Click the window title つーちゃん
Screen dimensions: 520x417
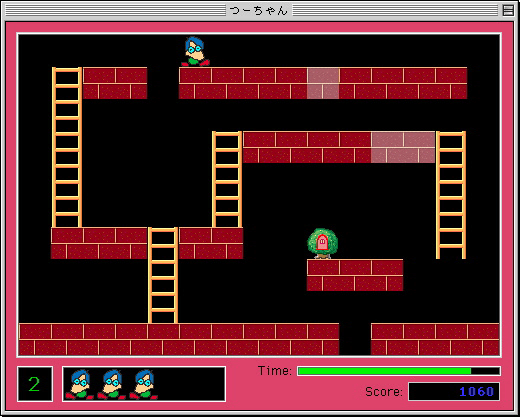[259, 11]
